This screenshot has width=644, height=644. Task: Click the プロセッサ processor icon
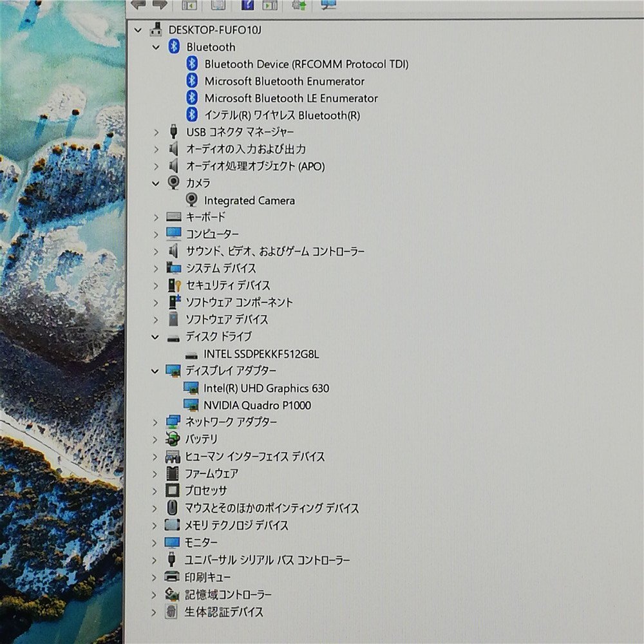coord(173,490)
